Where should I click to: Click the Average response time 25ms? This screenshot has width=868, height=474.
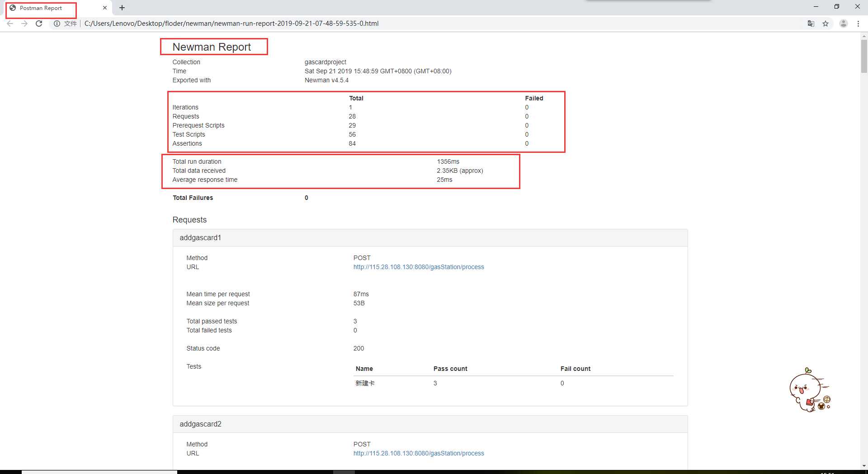[444, 180]
